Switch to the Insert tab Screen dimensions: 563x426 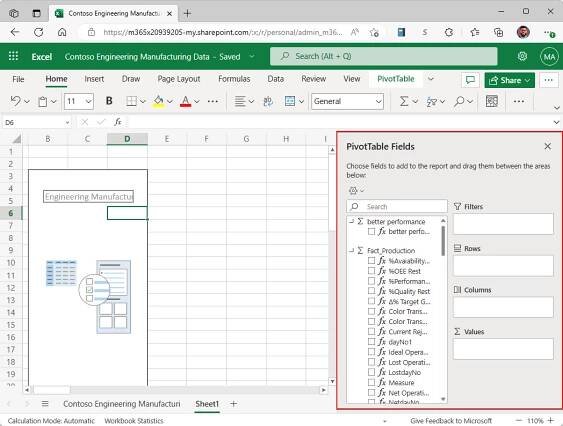(94, 79)
